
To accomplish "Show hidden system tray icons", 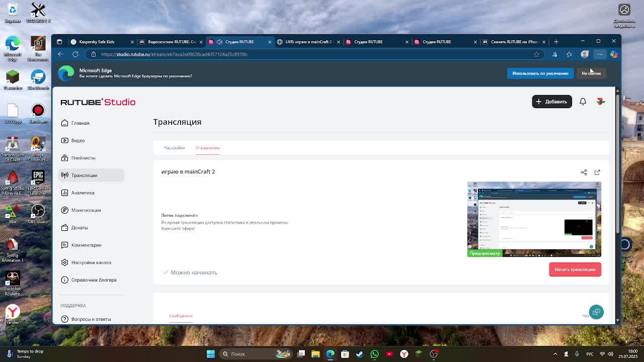I will coord(555,354).
